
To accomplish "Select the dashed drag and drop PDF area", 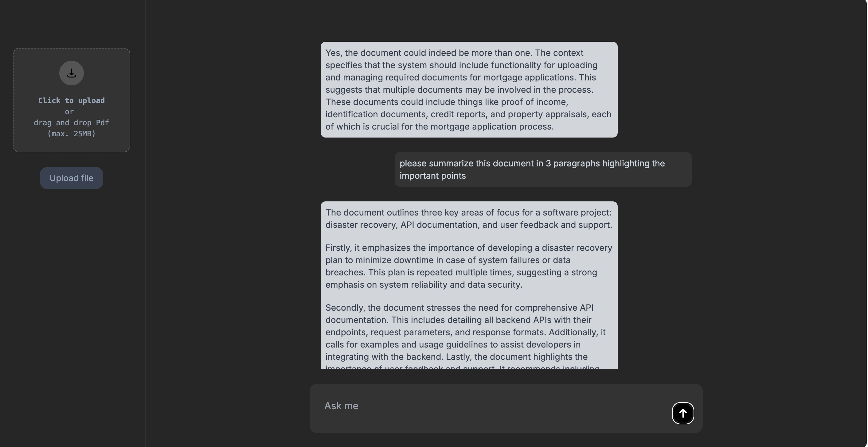I will tap(71, 100).
